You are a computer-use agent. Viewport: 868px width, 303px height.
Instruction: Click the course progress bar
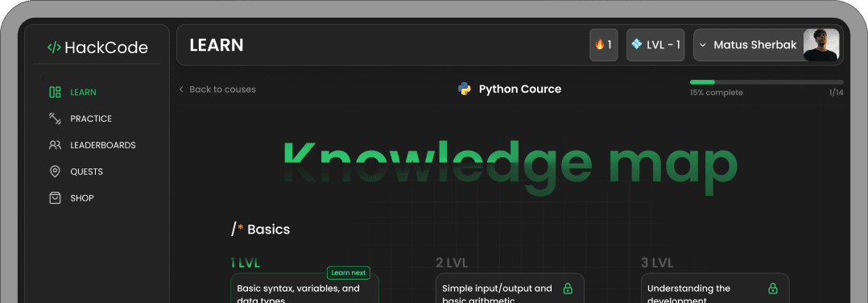[x=767, y=82]
